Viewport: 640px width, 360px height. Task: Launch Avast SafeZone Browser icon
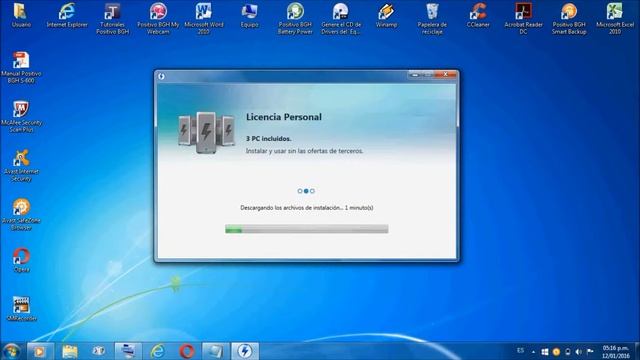tap(21, 214)
